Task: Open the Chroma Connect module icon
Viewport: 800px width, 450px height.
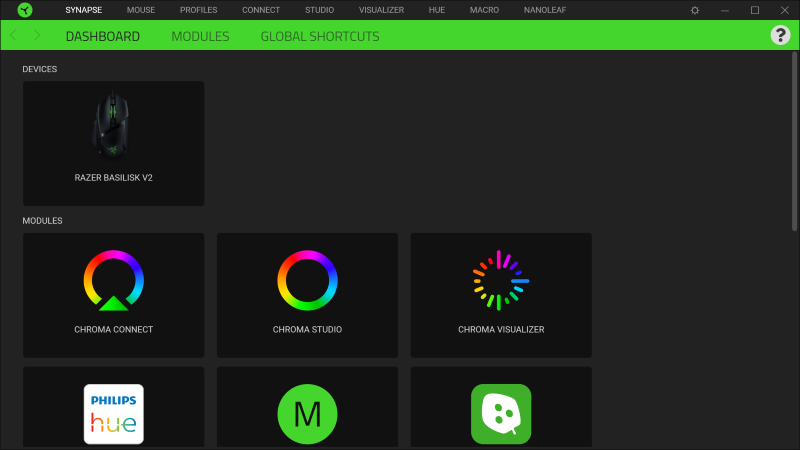Action: click(x=113, y=280)
